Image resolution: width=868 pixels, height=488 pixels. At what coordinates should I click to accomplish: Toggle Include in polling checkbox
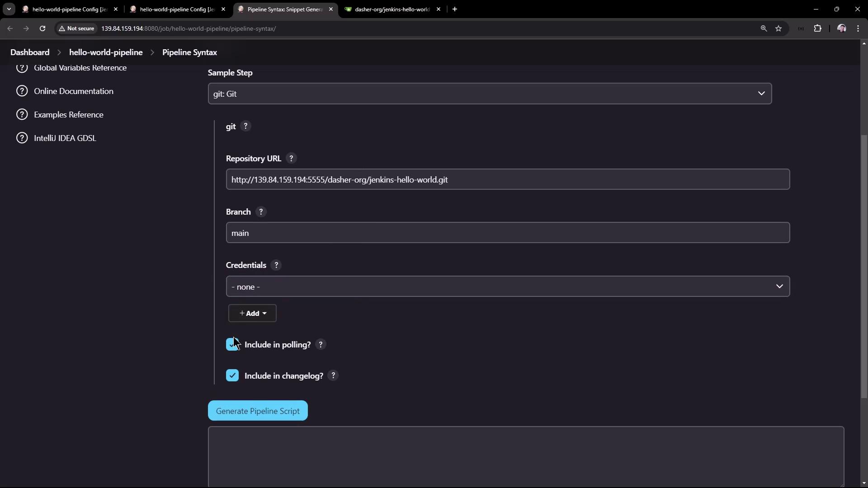pyautogui.click(x=232, y=345)
